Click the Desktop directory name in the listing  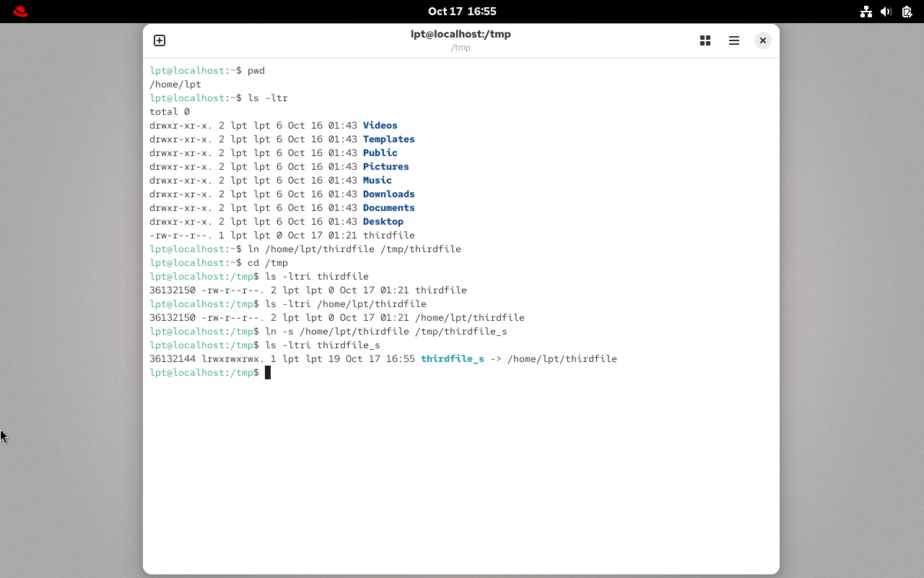point(383,222)
